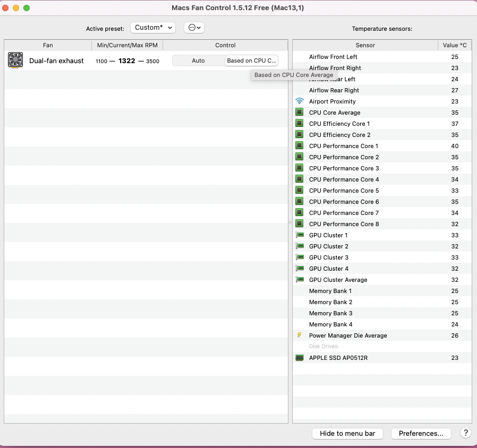Close the Macs Fan Control window
Screen dimensions: 477x448
pos(5,8)
